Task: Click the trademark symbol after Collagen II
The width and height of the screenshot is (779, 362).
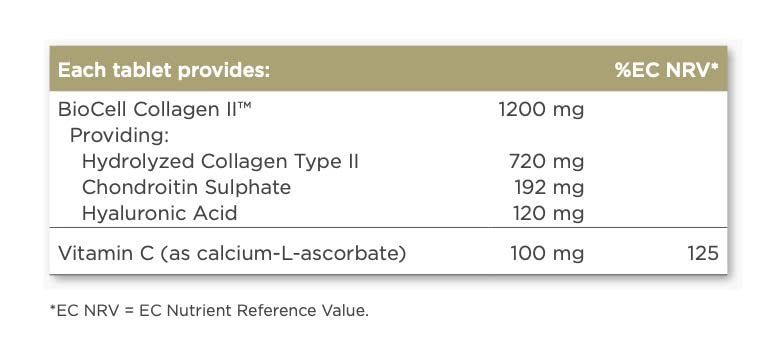Action: click(242, 105)
